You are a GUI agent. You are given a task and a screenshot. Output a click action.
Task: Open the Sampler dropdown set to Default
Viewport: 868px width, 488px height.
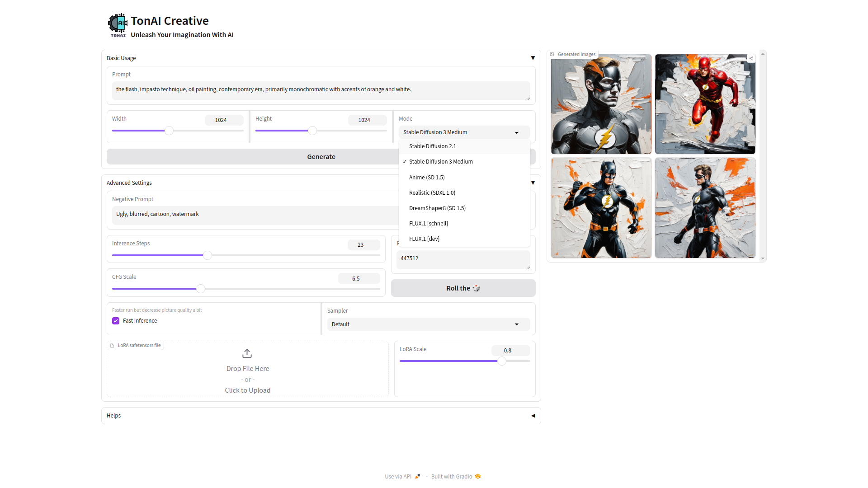coord(428,324)
